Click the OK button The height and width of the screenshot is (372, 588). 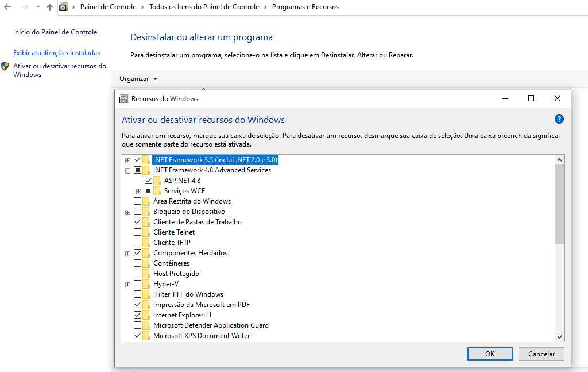click(x=490, y=354)
